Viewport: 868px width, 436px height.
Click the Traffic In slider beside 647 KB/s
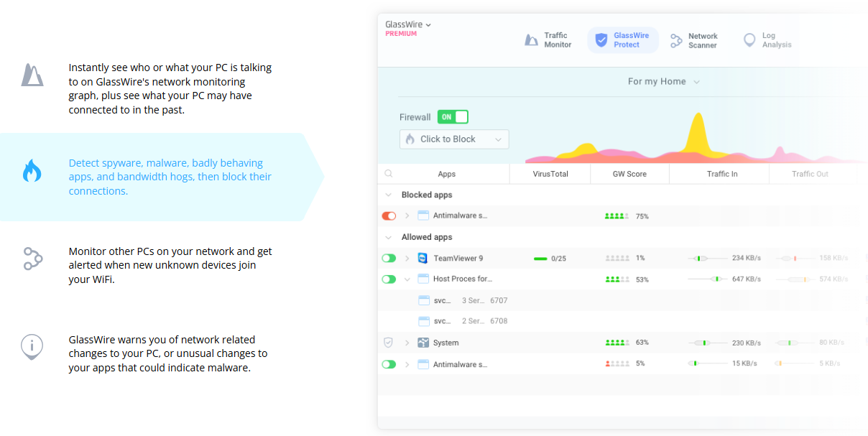[707, 279]
